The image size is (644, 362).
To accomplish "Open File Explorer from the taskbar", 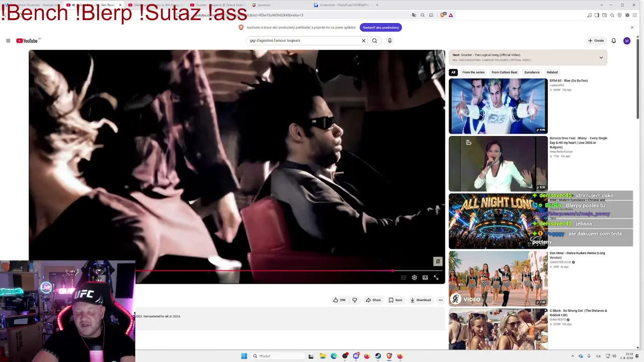I will pos(323,356).
